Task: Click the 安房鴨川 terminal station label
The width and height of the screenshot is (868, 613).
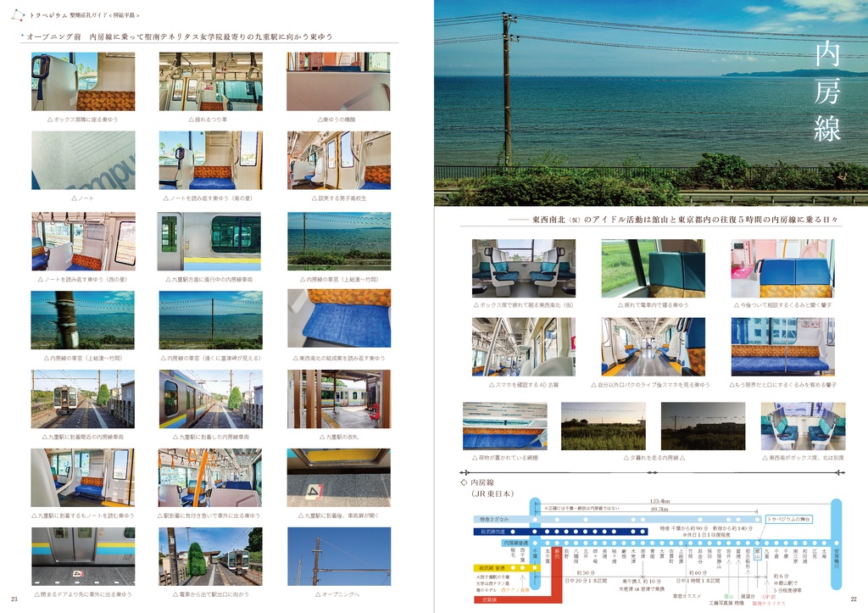Action: [x=836, y=559]
